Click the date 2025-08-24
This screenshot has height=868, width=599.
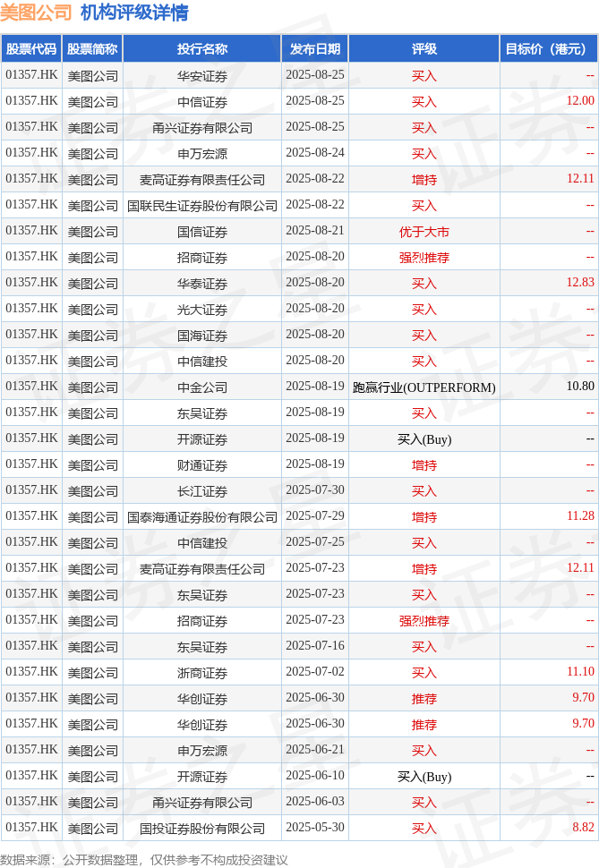(315, 153)
